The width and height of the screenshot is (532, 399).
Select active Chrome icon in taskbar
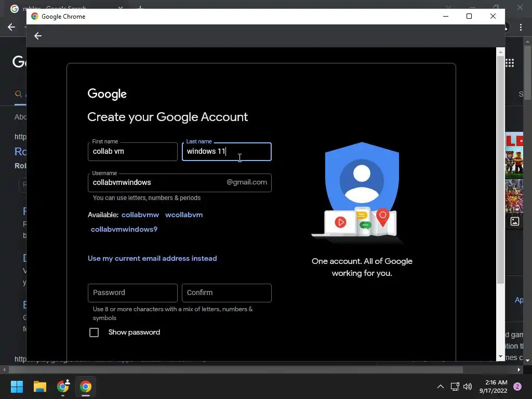tap(86, 387)
